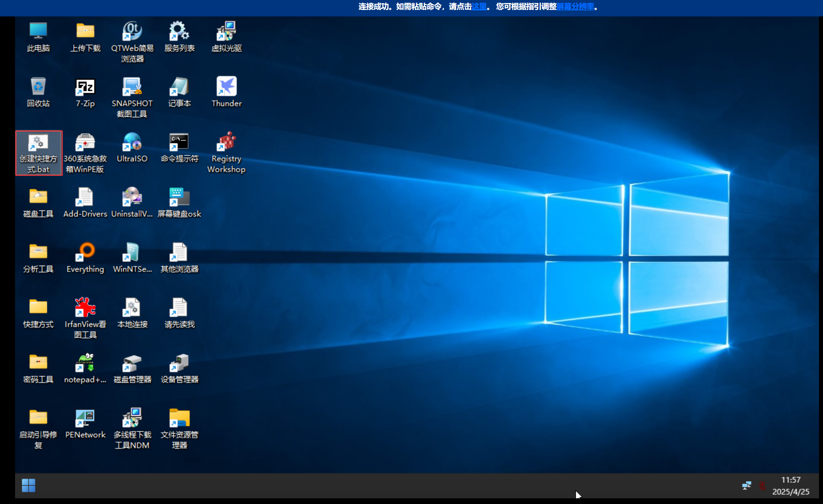
Task: Select the UltraISO desktop icon
Action: [132, 142]
